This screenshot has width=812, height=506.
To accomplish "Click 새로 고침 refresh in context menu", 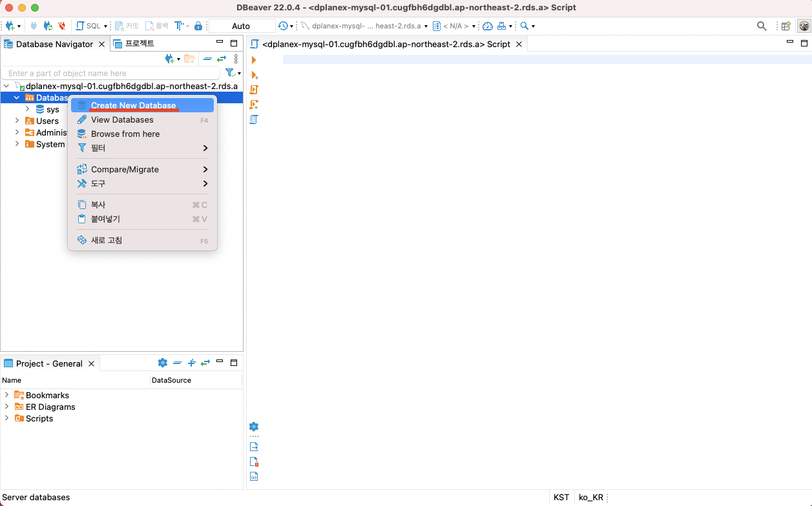I will click(107, 240).
